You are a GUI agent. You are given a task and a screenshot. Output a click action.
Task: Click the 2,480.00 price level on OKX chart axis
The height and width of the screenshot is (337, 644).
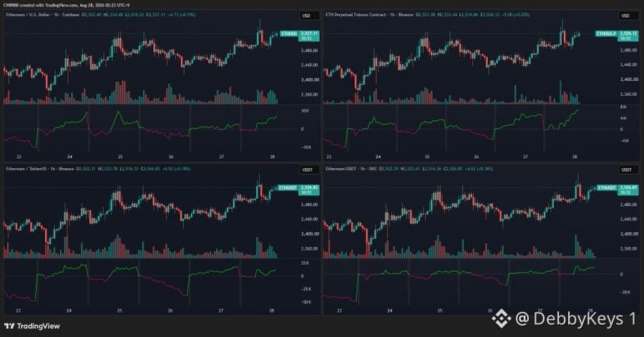pos(629,205)
